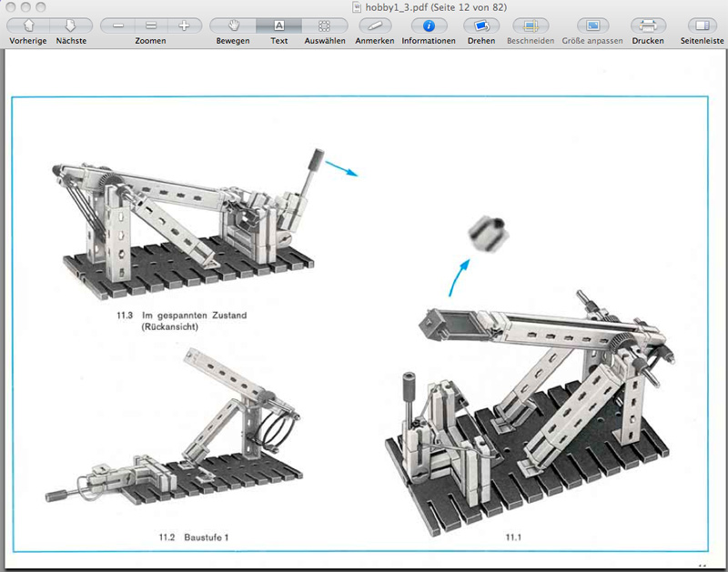
Task: Go to previous page with Vorherige
Action: point(28,25)
